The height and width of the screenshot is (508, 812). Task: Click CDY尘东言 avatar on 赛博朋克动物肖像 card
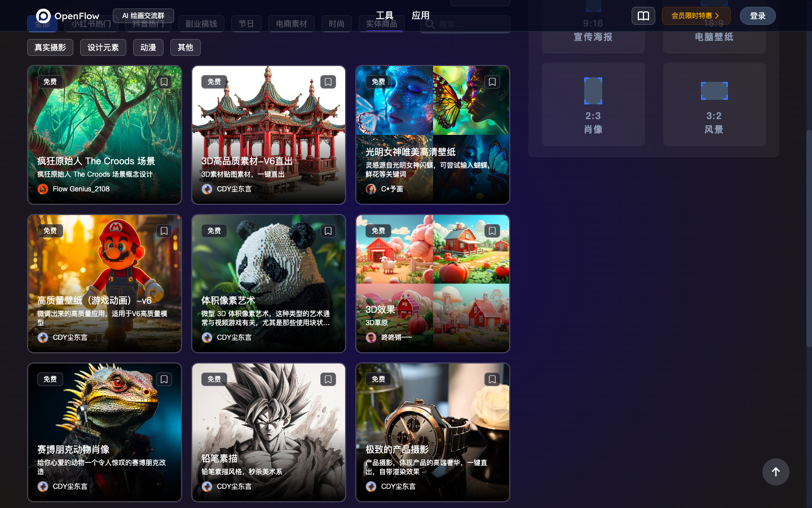43,487
